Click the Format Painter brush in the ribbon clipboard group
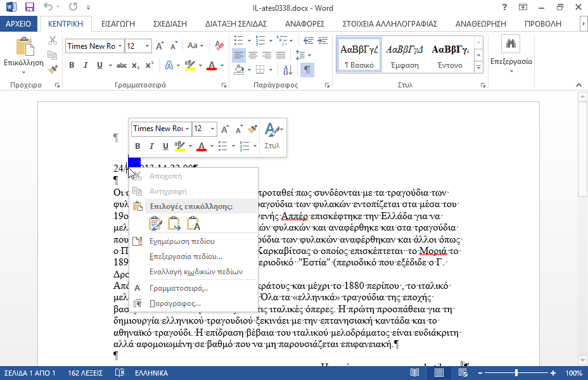This screenshot has width=588, height=380. (53, 69)
